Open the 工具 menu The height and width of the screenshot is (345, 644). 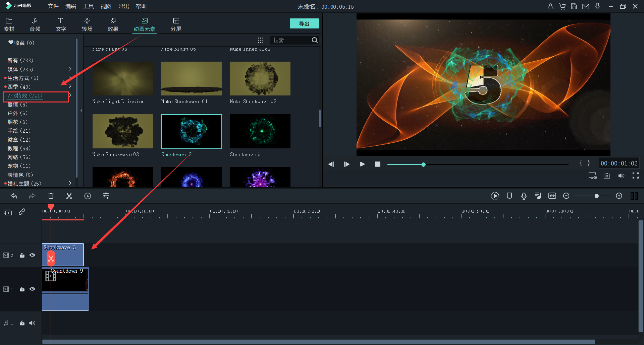tap(88, 6)
